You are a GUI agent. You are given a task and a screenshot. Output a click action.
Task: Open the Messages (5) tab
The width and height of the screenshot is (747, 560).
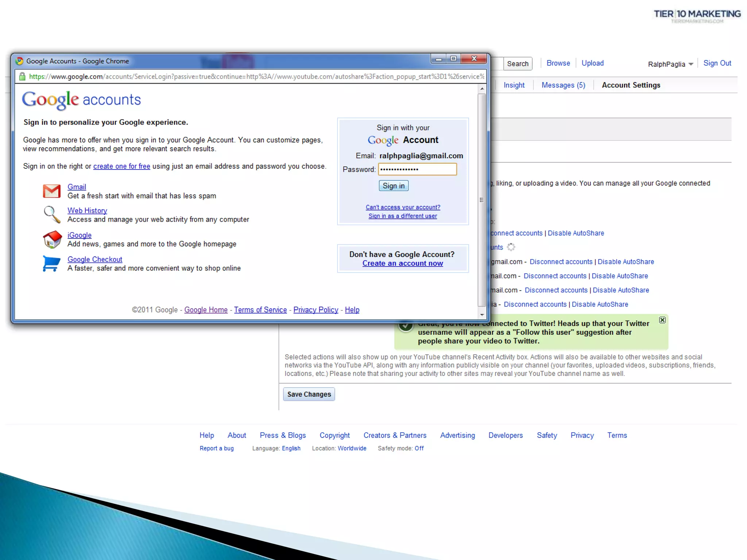pyautogui.click(x=563, y=85)
